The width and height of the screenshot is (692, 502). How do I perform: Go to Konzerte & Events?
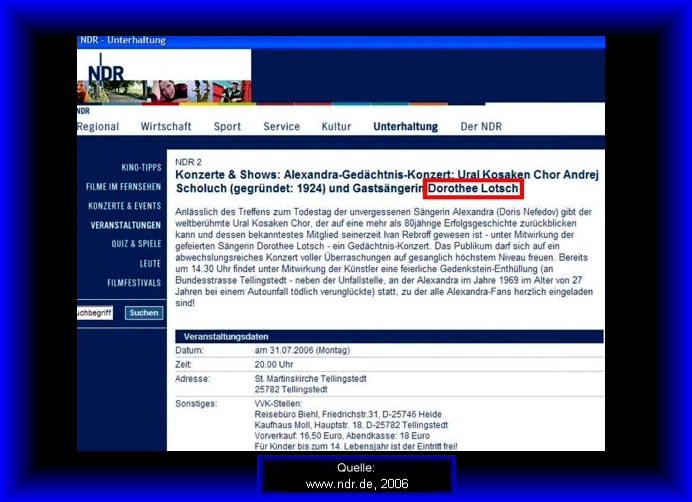click(x=125, y=205)
